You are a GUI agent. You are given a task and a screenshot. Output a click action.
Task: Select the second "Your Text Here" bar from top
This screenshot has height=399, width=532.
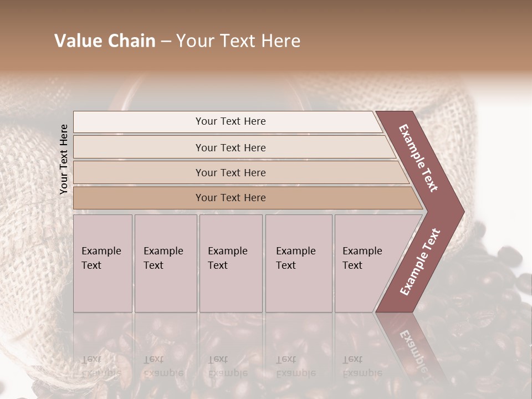tap(230, 147)
